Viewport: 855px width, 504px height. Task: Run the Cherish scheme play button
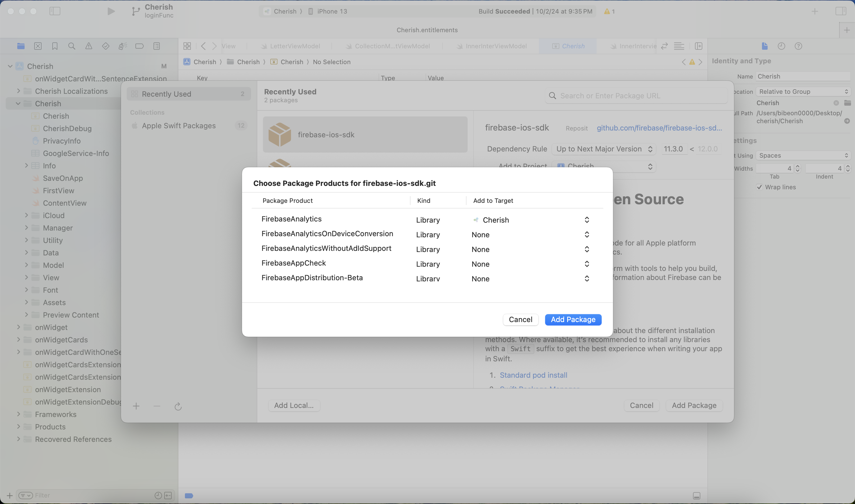pyautogui.click(x=111, y=11)
